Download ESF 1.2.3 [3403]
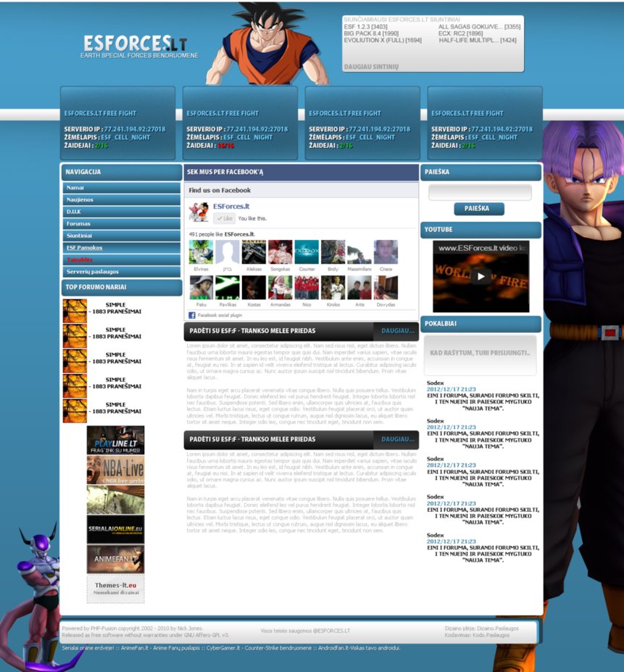624x672 pixels. pyautogui.click(x=365, y=27)
